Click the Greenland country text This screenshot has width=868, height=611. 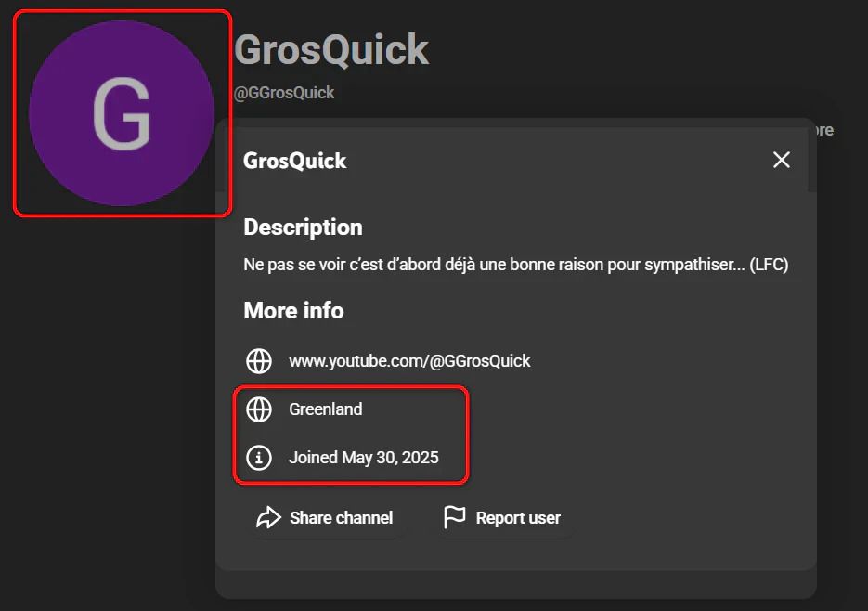point(325,409)
